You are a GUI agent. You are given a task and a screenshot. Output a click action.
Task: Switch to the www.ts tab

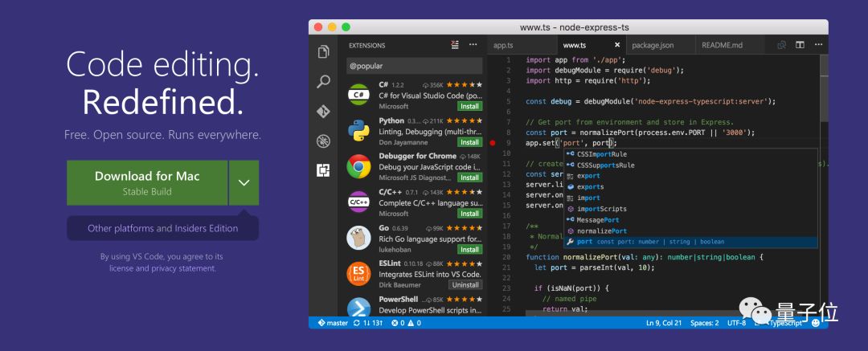point(590,46)
